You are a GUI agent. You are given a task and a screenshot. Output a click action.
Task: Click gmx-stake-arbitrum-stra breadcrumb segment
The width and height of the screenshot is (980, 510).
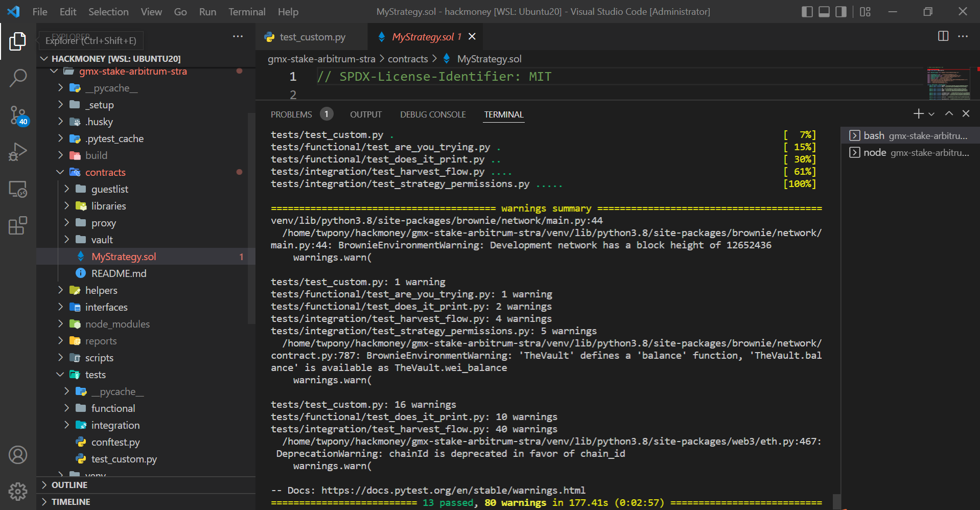[x=321, y=59]
